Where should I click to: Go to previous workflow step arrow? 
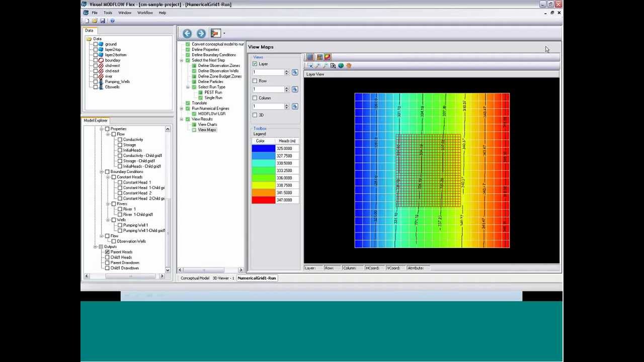coord(187,33)
